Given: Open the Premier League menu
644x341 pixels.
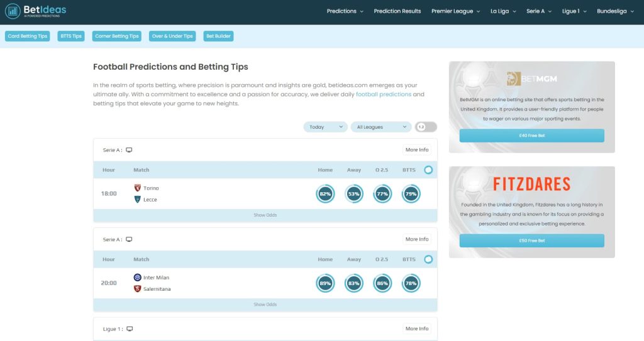Looking at the screenshot, I should [x=455, y=11].
